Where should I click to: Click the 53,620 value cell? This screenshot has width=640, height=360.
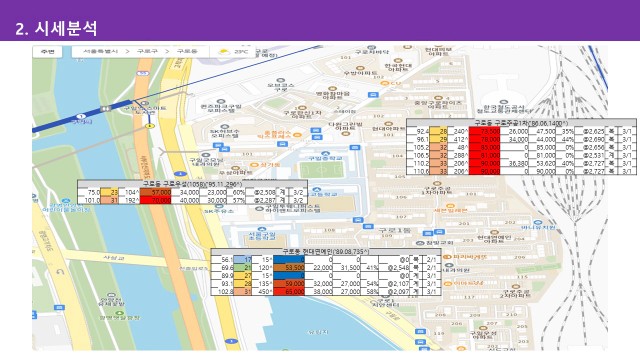coord(543,163)
